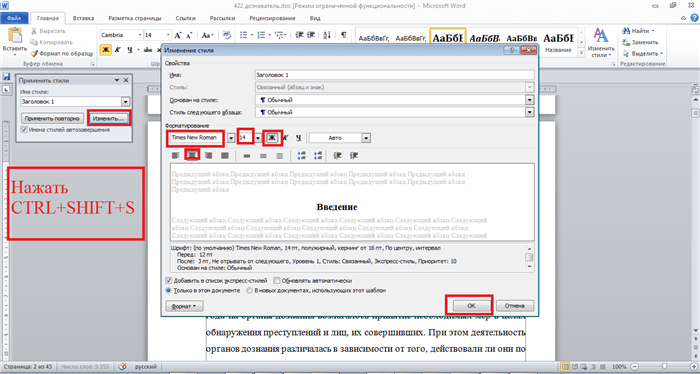Screen dimensions: 700x374
Task: Open ribbon font size 14 dropdown
Action: coord(168,35)
